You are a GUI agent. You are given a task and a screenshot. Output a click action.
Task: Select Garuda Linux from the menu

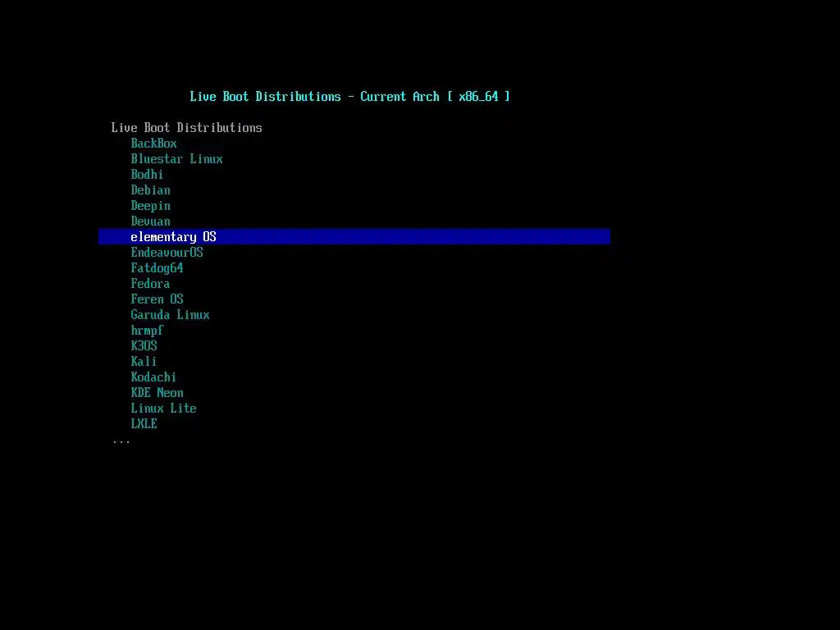pos(171,314)
